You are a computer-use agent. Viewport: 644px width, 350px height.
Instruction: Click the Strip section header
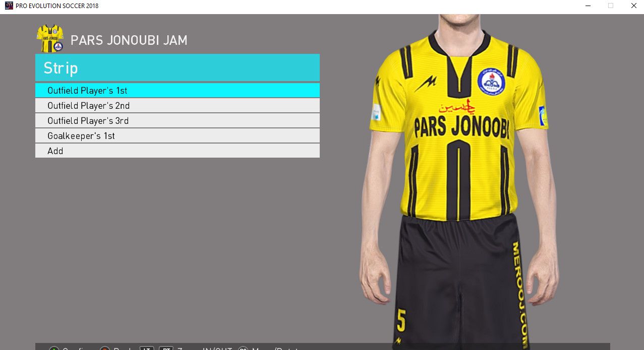tap(177, 68)
